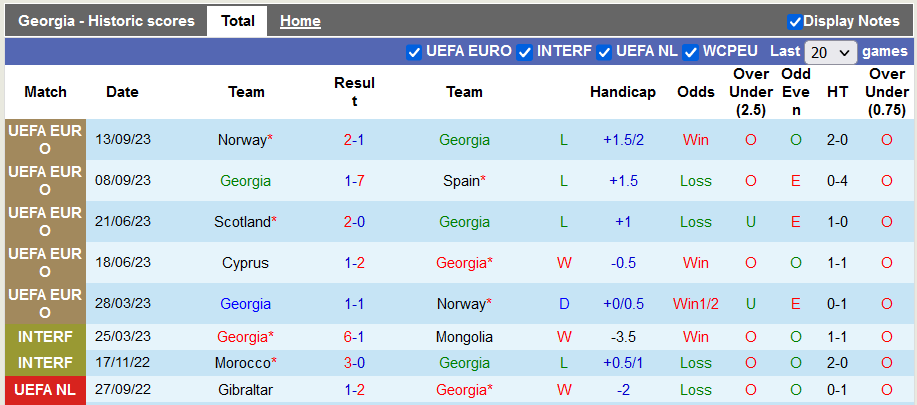Image resolution: width=917 pixels, height=405 pixels.
Task: Click the UEFA NL competition label
Action: point(45,389)
